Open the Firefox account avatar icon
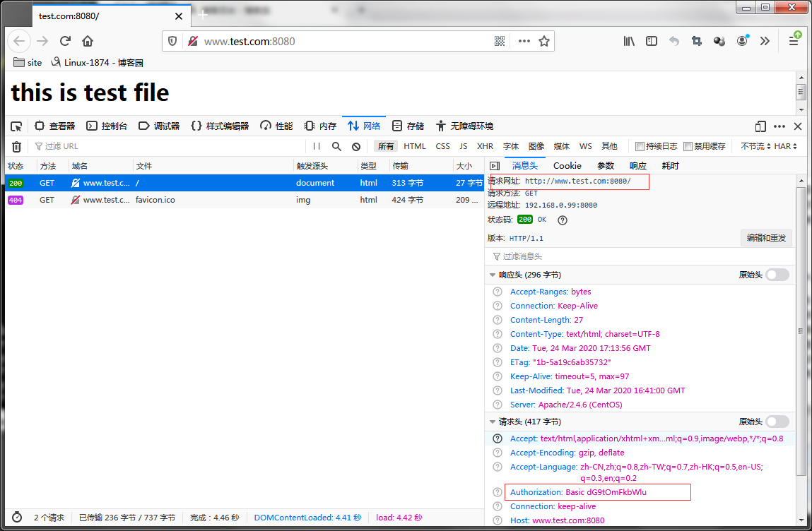Screen dimensions: 812x531 click(743, 41)
